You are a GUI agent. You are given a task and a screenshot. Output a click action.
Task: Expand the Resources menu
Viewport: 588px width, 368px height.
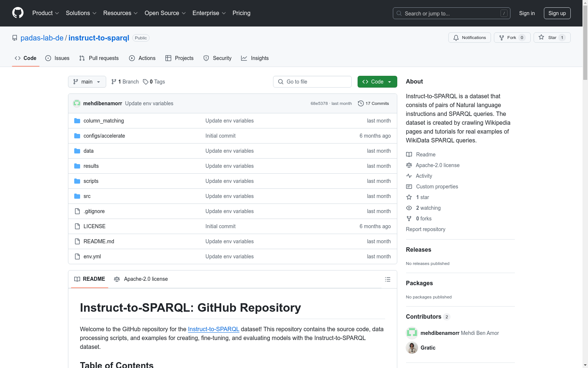tap(121, 13)
